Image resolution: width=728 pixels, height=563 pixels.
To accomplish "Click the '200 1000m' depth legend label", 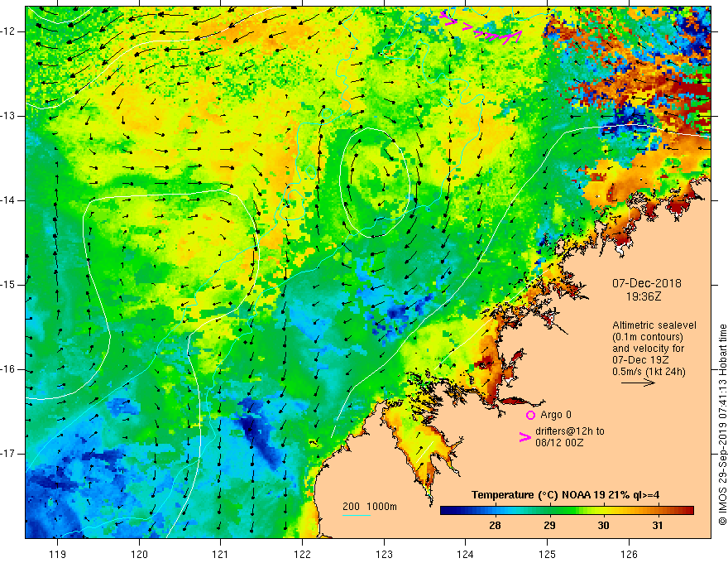I will 370,507.
